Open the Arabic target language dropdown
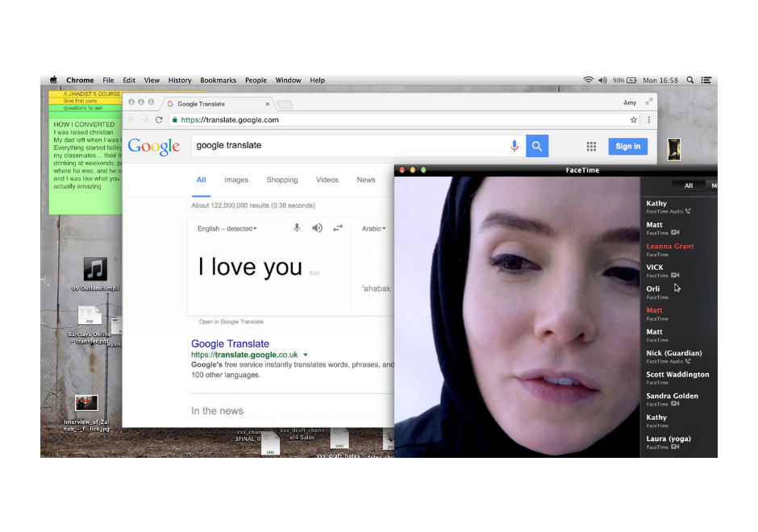The image size is (758, 532). (374, 228)
